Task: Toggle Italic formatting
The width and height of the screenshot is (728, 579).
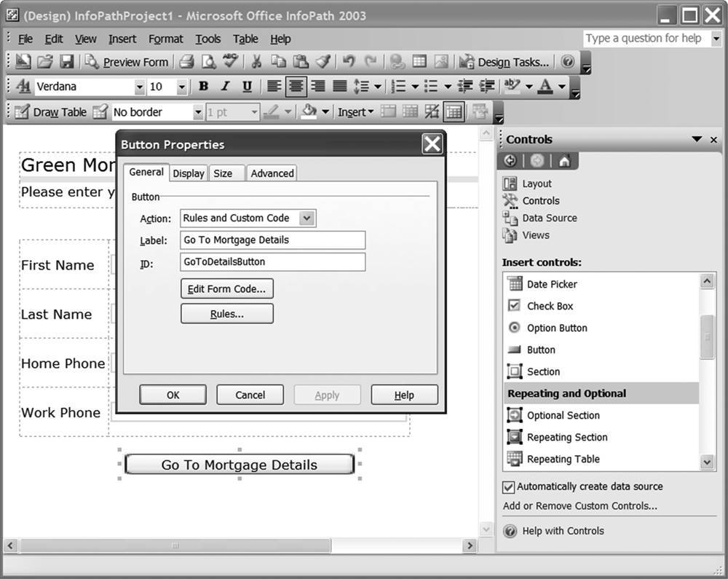Action: [226, 87]
